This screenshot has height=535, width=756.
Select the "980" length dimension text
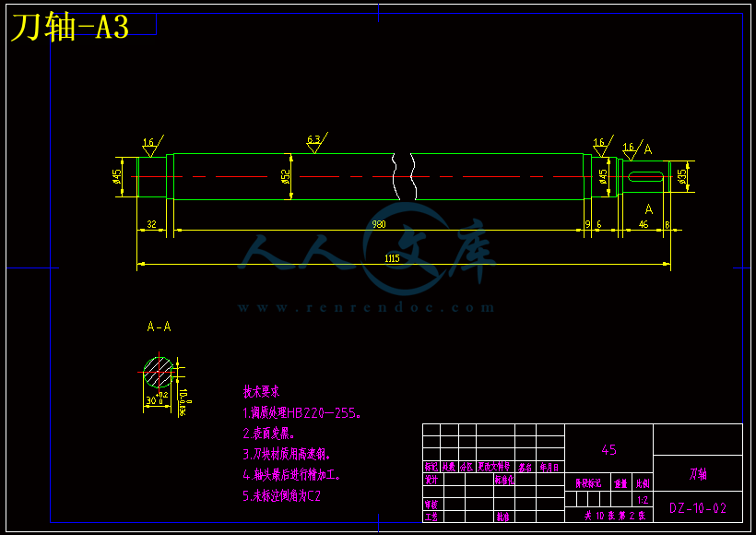coord(379,224)
